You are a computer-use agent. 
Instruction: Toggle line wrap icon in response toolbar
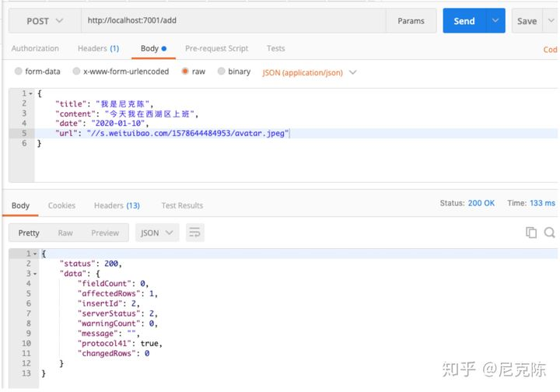(x=195, y=233)
